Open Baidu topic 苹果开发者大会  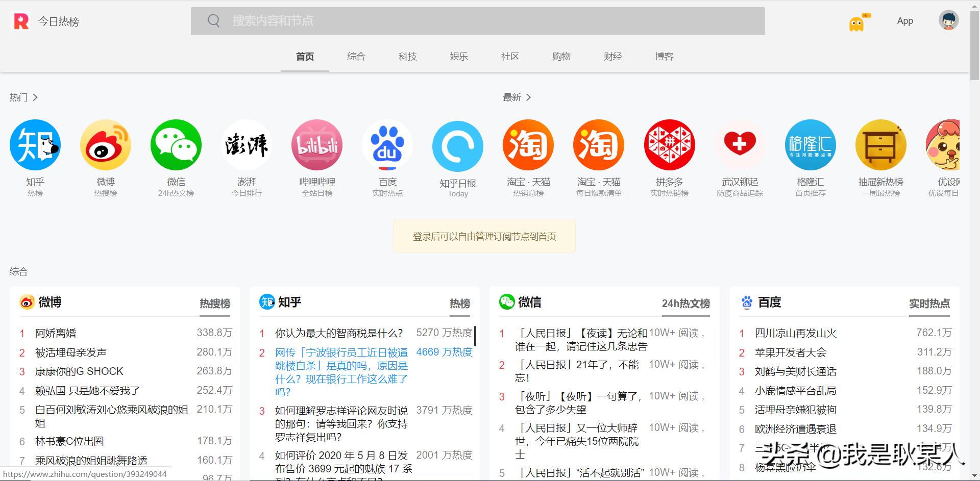(x=791, y=352)
